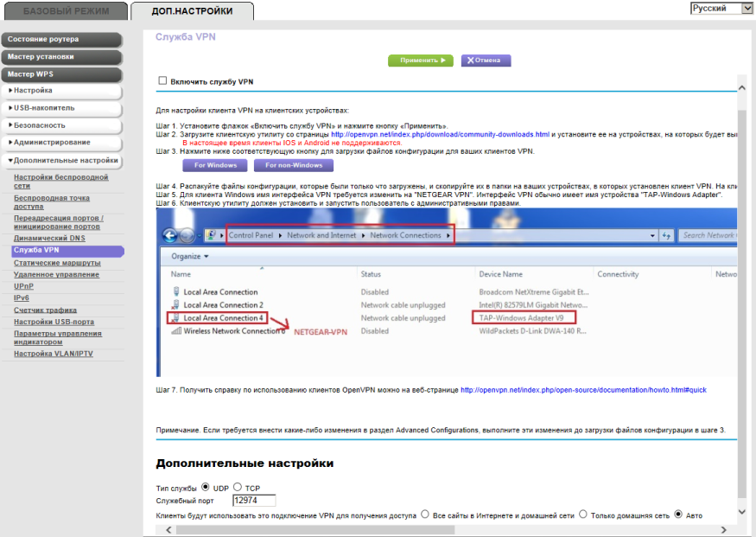Image resolution: width=756 pixels, height=537 pixels.
Task: Open the ДОП.НАСТРОЙКИ tab
Action: (192, 11)
